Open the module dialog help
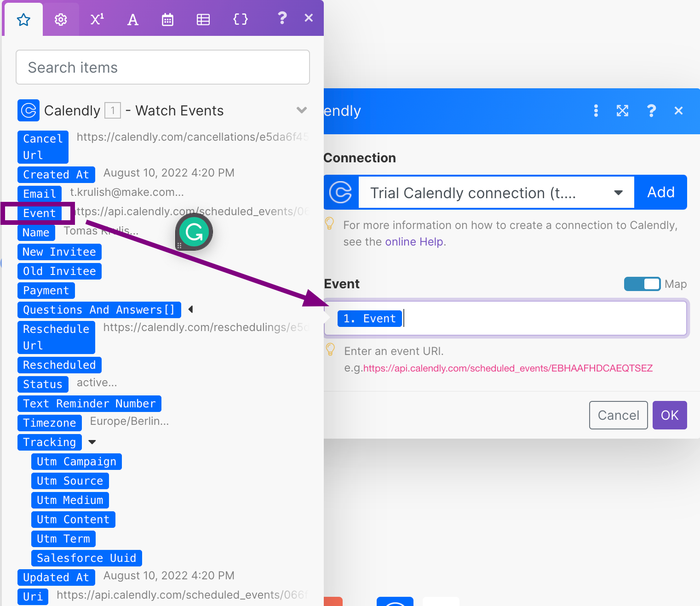This screenshot has height=606, width=700. (651, 111)
